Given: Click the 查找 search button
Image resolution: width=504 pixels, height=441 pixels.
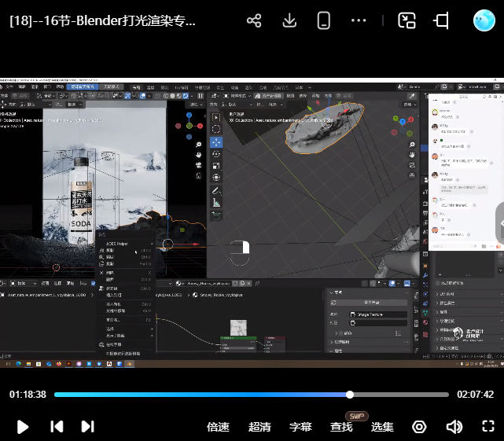Looking at the screenshot, I should [341, 427].
